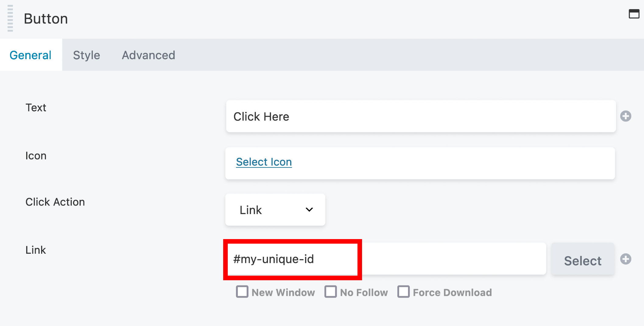The image size is (644, 326).
Task: Open the Advanced tab
Action: coord(149,55)
